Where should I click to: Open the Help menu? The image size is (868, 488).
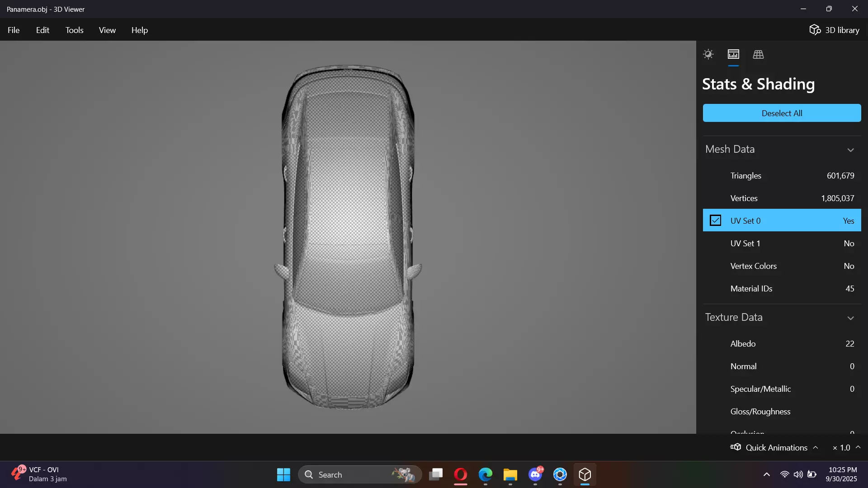(x=140, y=30)
